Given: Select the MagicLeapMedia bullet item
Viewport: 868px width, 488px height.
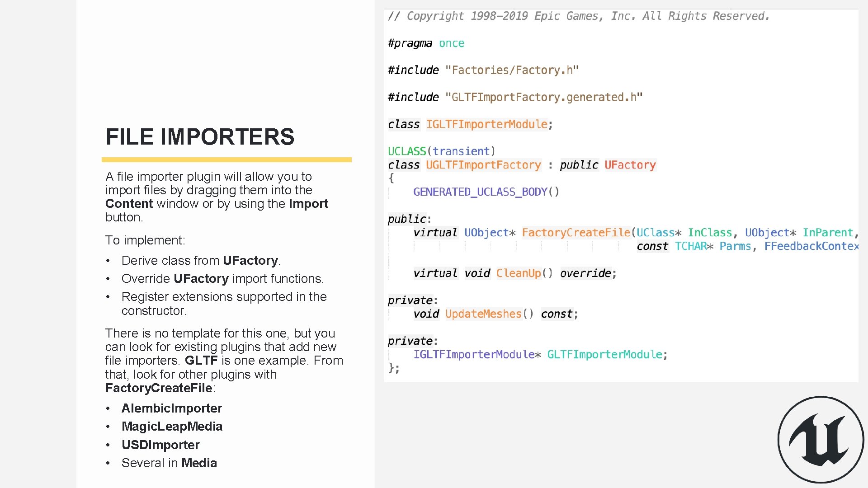Looking at the screenshot, I should [x=172, y=426].
